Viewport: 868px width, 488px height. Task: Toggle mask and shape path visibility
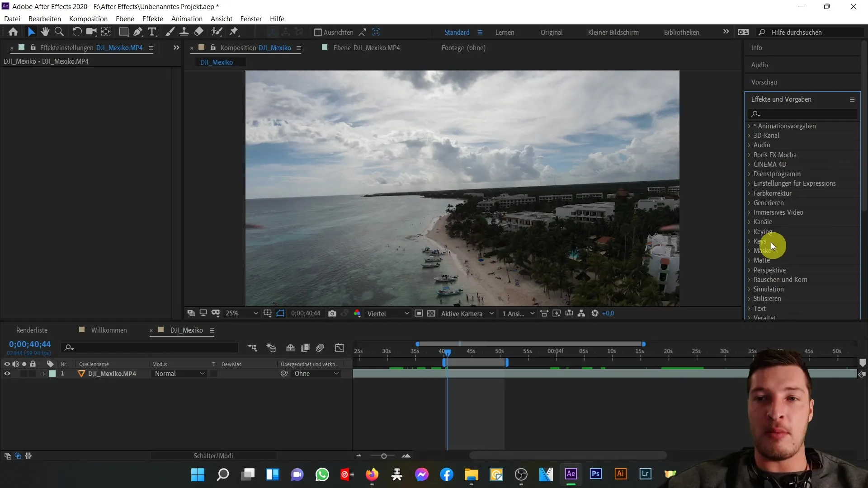click(x=280, y=314)
